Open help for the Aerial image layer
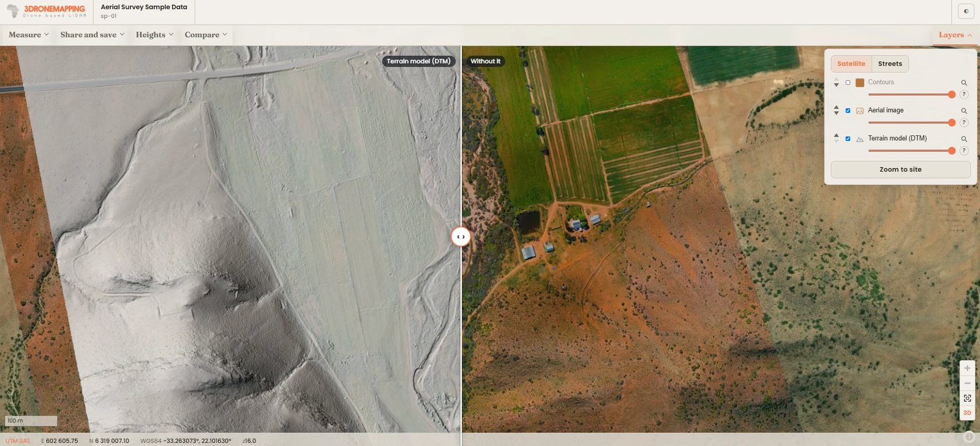 (x=963, y=123)
